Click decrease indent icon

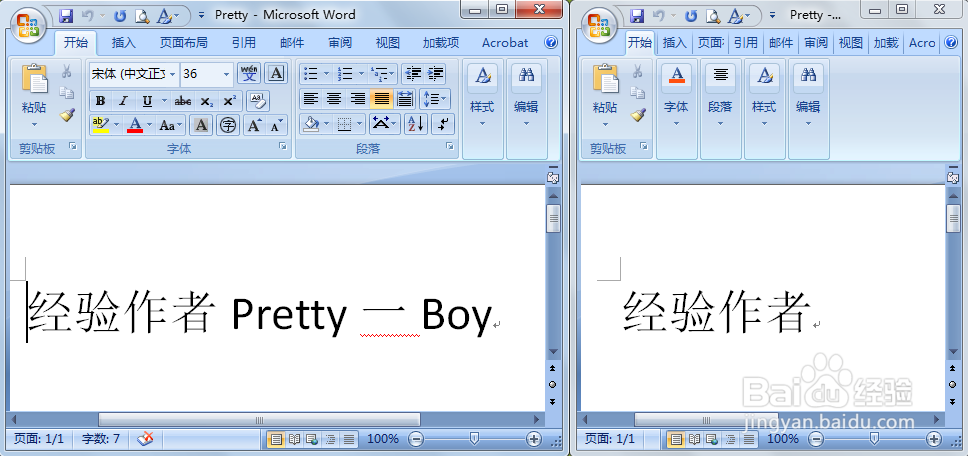412,74
